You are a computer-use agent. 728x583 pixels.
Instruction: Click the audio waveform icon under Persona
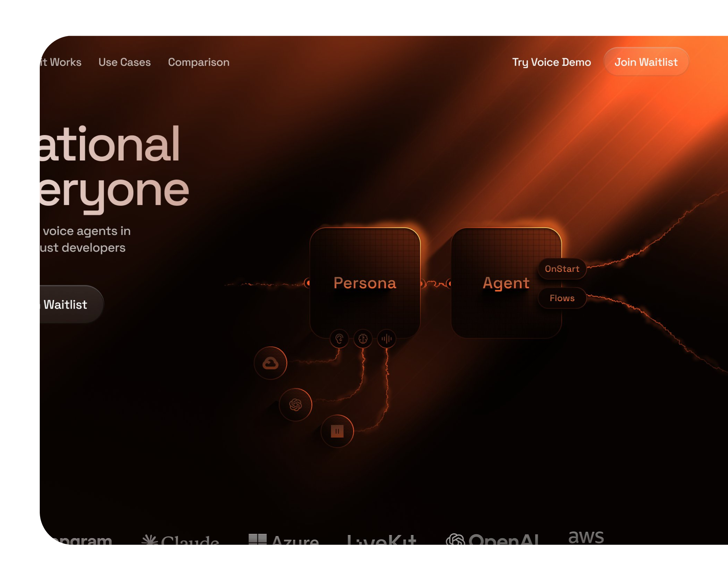click(x=386, y=339)
